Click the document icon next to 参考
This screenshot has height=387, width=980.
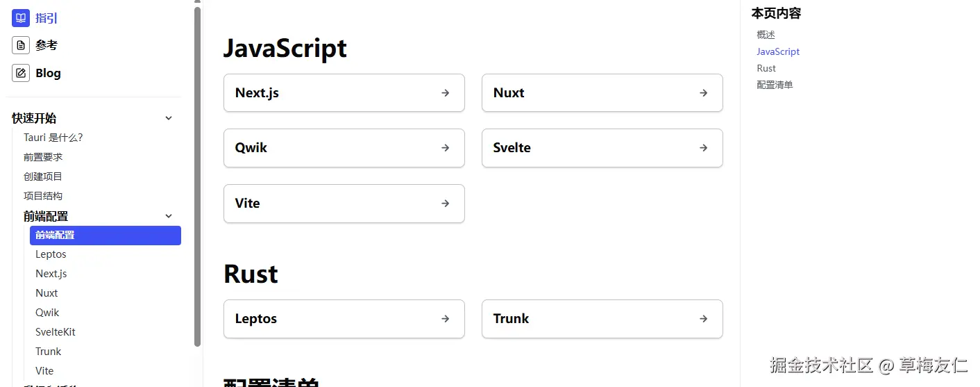[x=21, y=45]
